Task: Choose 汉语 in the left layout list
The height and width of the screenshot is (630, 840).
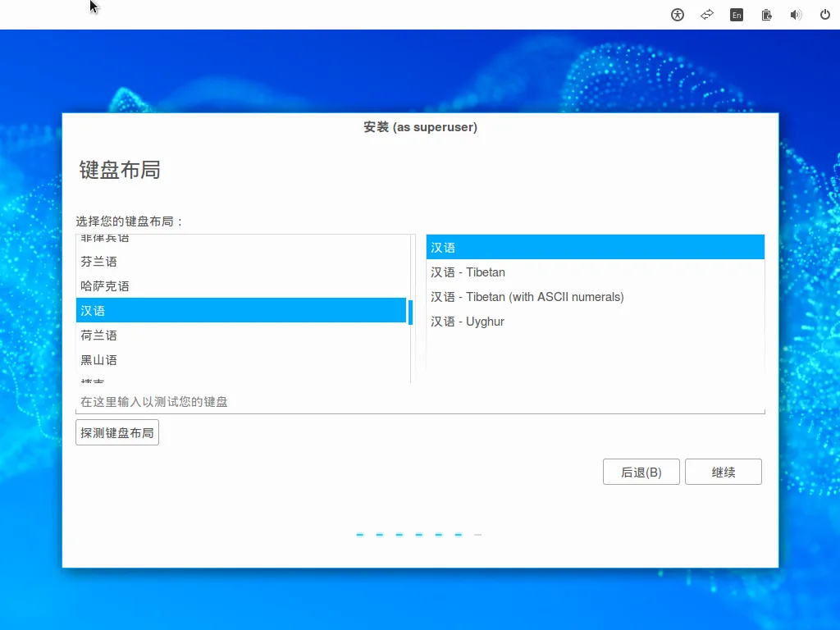Action: point(93,311)
